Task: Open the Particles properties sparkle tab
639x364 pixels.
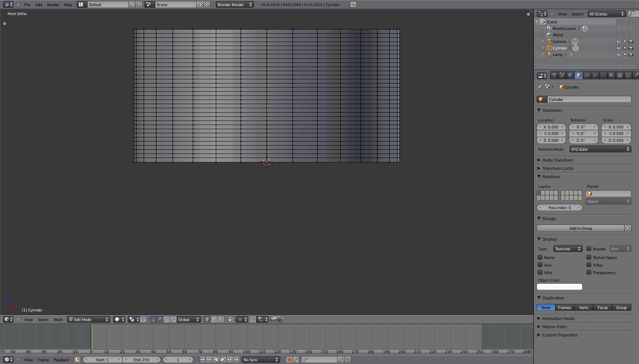Action: (x=628, y=76)
